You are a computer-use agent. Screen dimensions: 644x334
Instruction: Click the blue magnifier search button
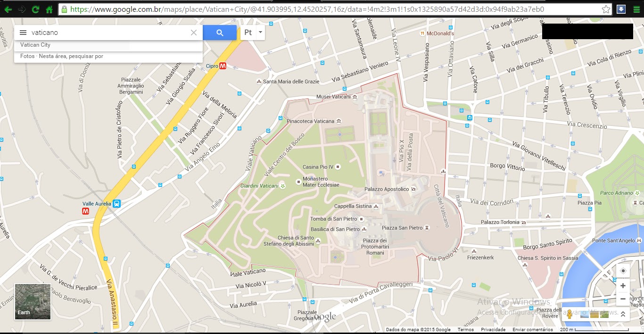(x=220, y=33)
